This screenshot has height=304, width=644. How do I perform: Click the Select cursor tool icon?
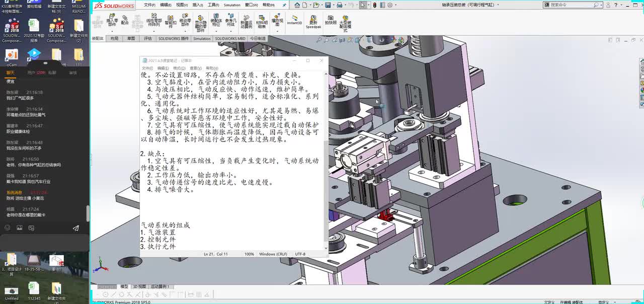(363, 5)
